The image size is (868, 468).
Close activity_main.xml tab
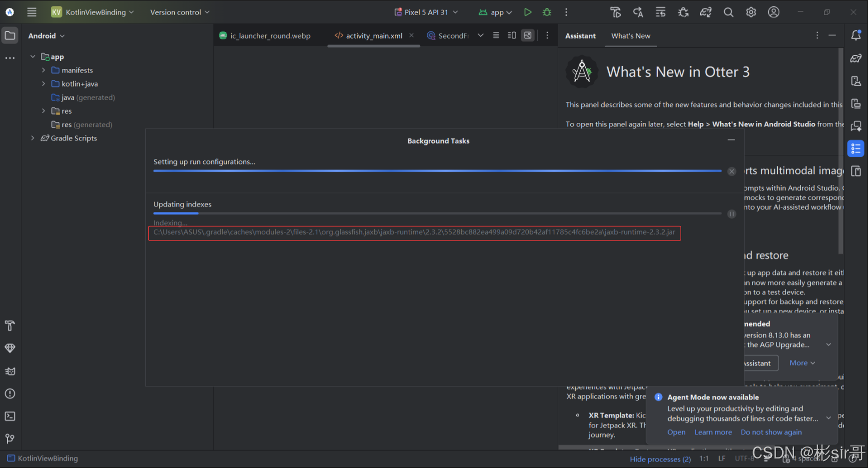click(x=411, y=35)
